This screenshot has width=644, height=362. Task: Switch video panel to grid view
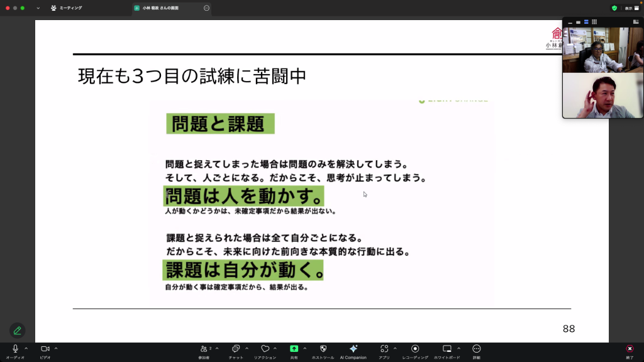(x=594, y=22)
